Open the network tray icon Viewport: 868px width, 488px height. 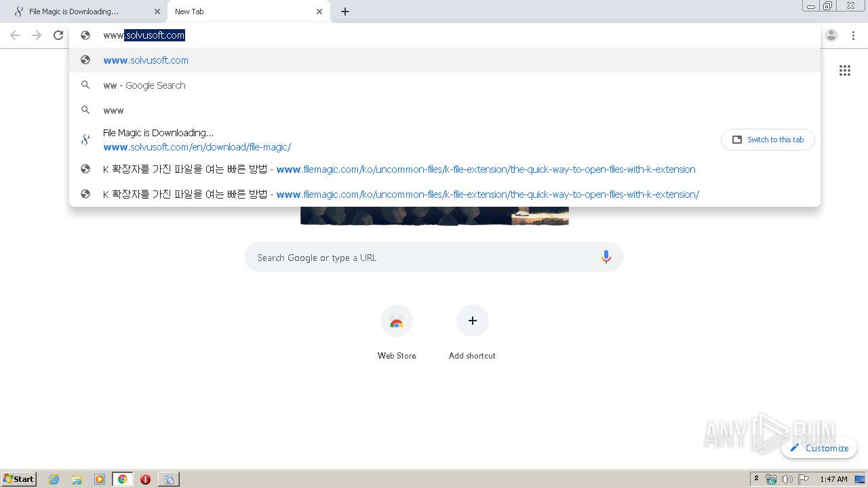click(771, 479)
